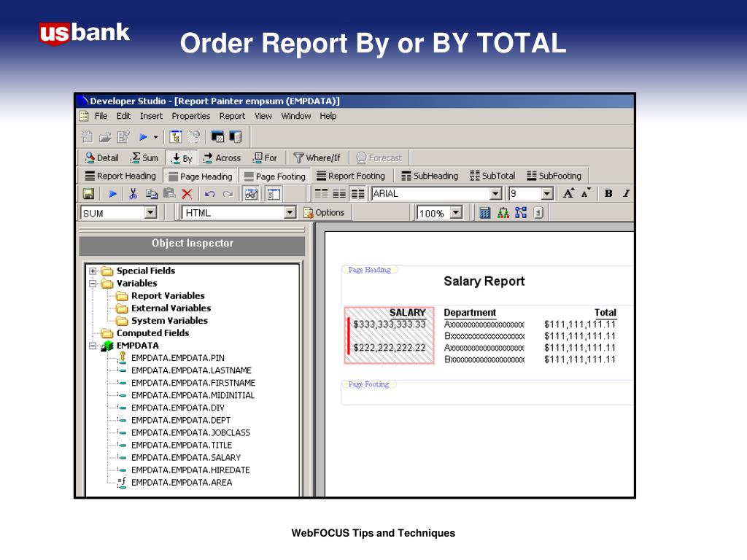The image size is (747, 560).
Task: Click the Cut scissors icon
Action: [x=133, y=194]
